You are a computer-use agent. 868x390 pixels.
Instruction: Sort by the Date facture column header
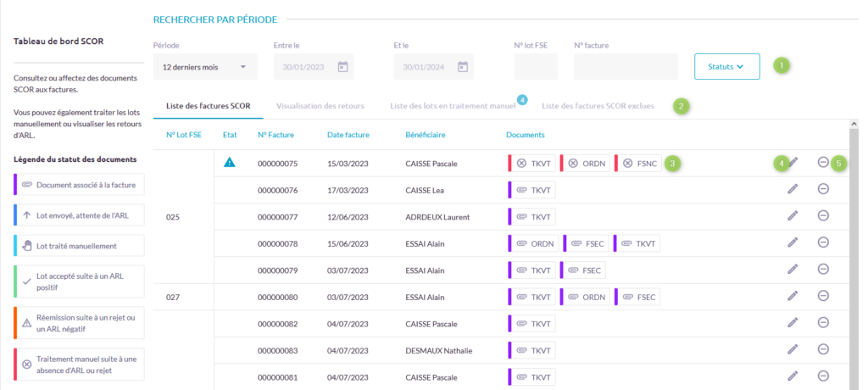[349, 135]
